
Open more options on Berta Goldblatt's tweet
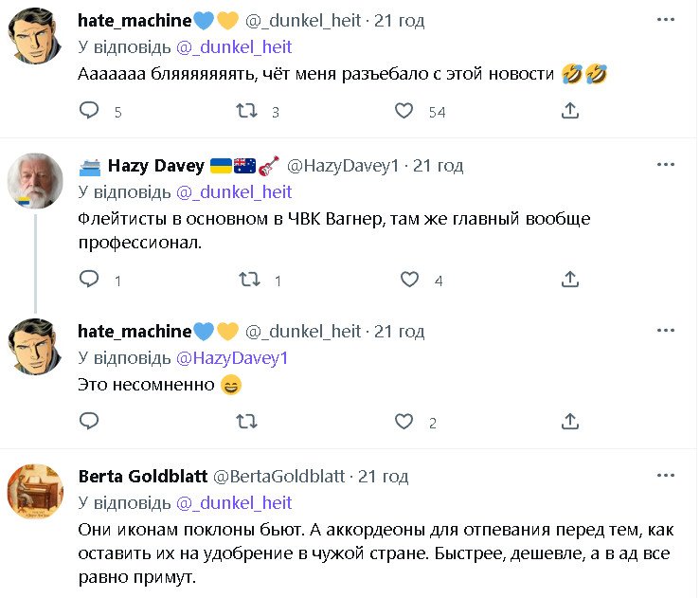[x=668, y=476]
